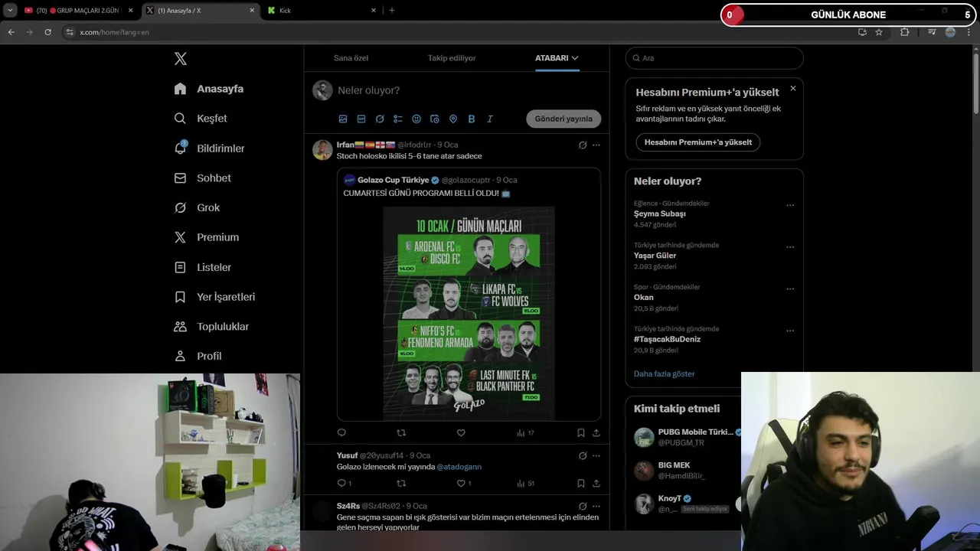
Task: Open more options for Şeyma Subaşı trend
Action: click(x=790, y=205)
